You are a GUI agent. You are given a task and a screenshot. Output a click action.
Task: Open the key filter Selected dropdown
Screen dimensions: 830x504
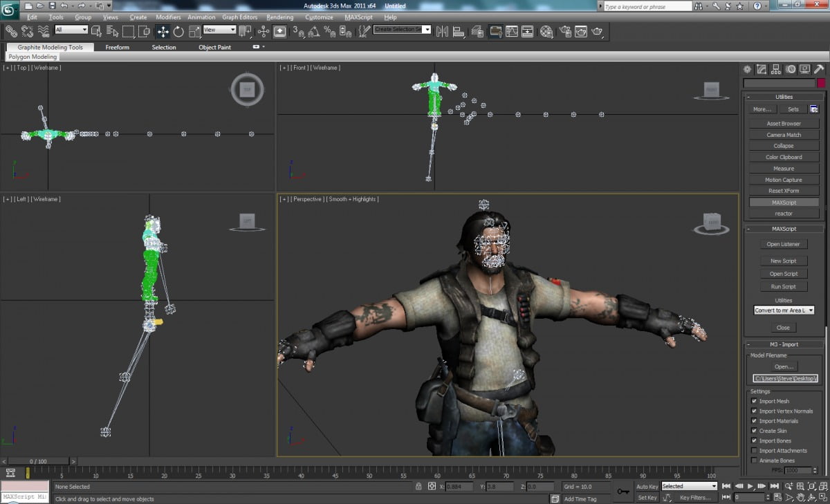[x=689, y=486]
